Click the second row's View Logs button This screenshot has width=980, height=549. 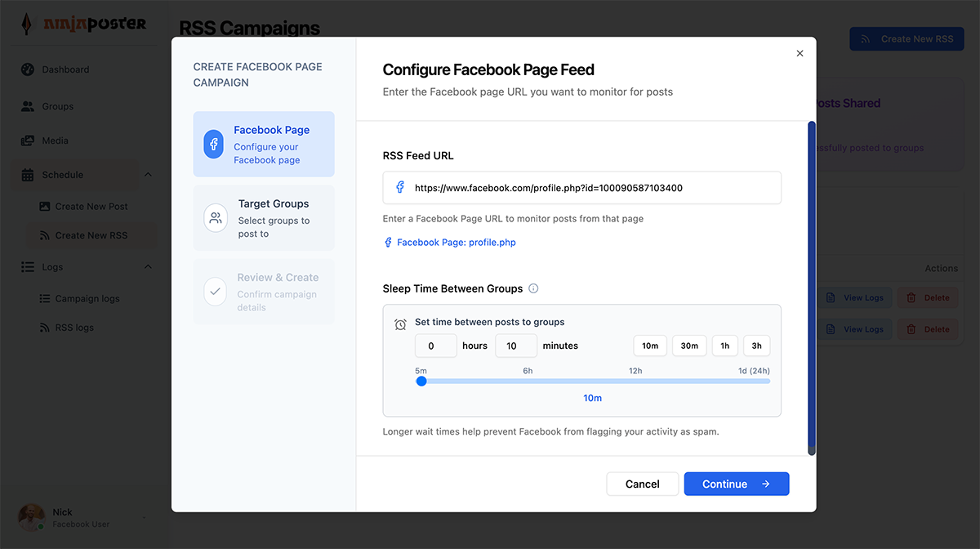(x=854, y=329)
